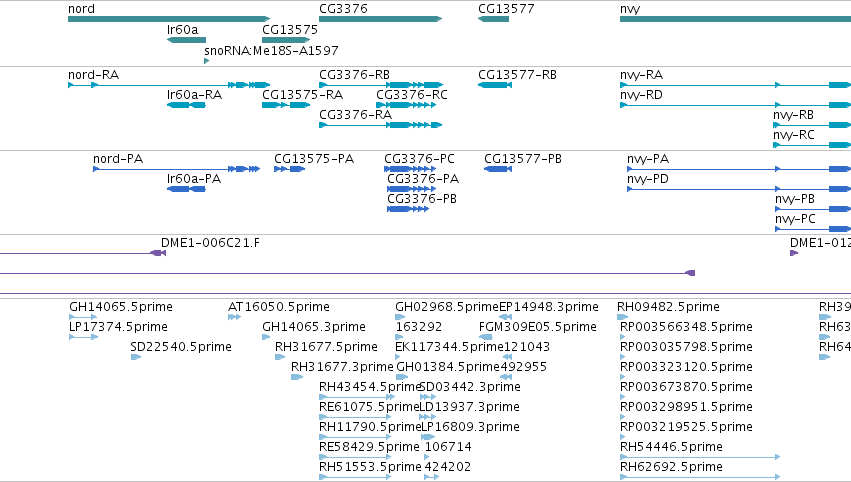This screenshot has width=851, height=482.
Task: Select the CG3376-RA transcript
Action: coord(380,125)
